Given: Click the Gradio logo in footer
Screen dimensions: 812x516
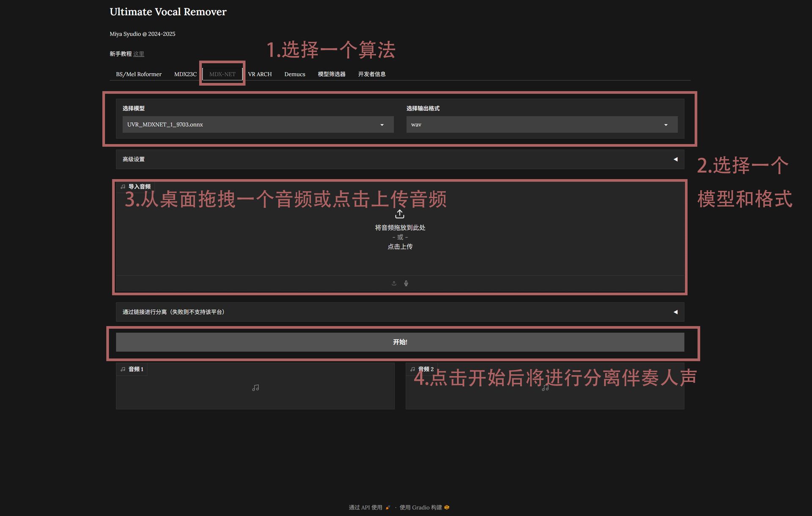Looking at the screenshot, I should pos(447,507).
